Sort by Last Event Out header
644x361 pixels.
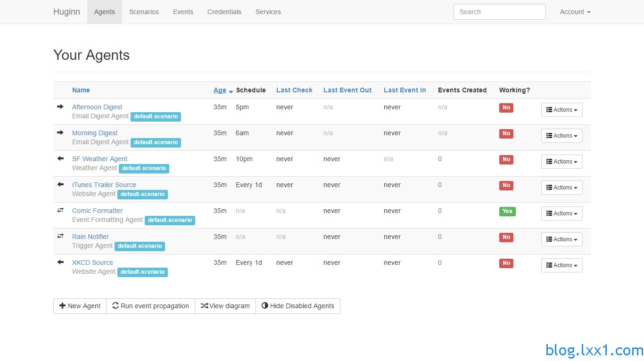click(x=347, y=90)
